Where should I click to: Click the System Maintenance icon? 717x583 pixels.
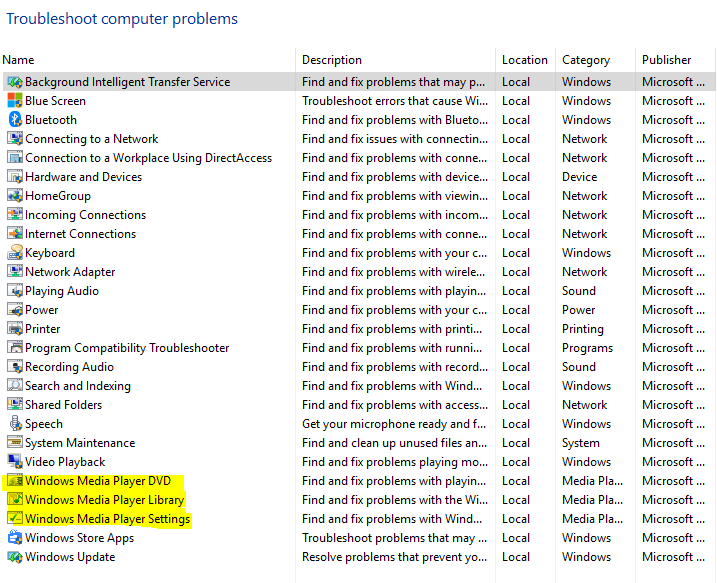[x=15, y=443]
